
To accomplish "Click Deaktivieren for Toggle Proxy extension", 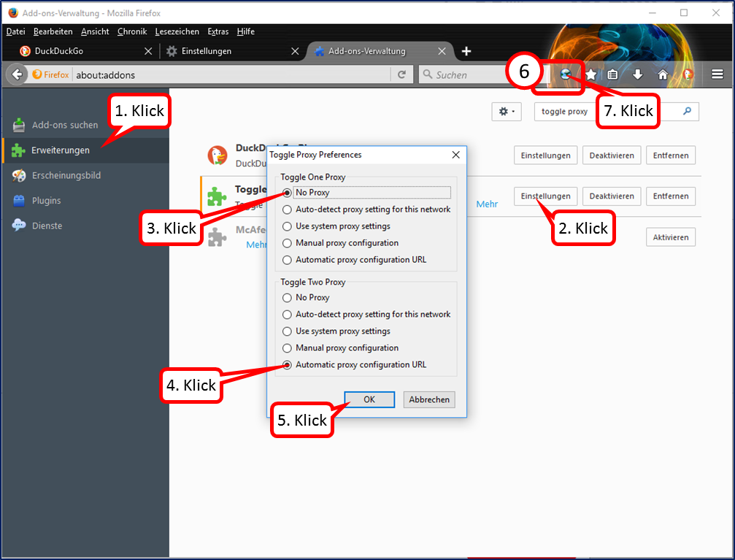I will [x=612, y=196].
